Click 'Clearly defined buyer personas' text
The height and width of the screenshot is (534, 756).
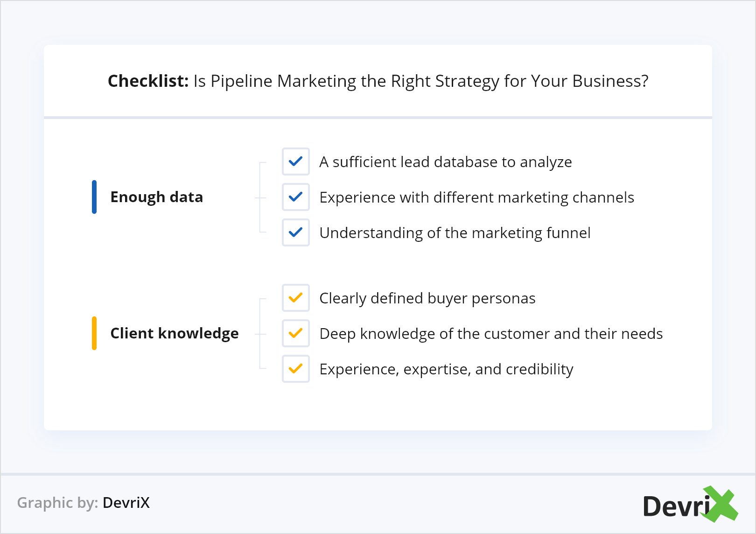(x=427, y=298)
